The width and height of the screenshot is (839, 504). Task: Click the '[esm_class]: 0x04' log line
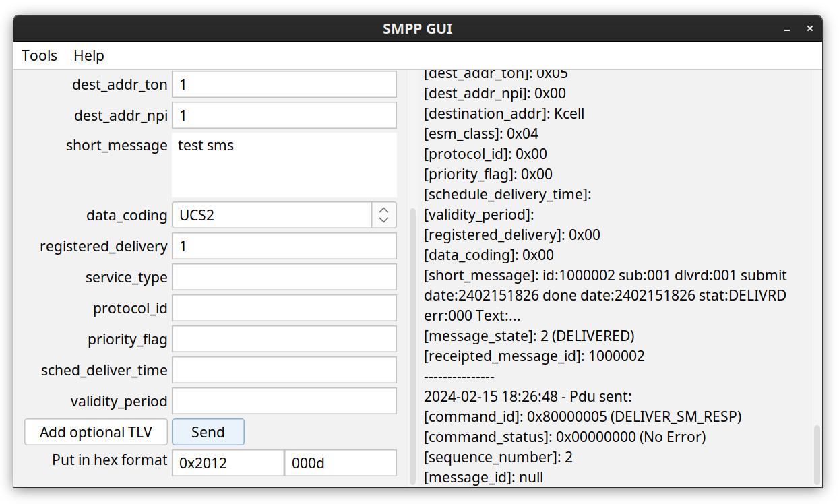point(481,133)
